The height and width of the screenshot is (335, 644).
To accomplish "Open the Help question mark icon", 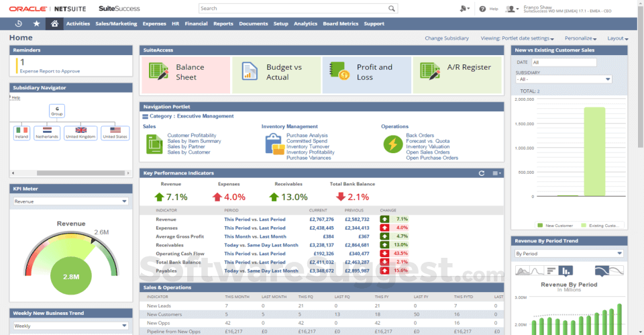I will [x=482, y=9].
